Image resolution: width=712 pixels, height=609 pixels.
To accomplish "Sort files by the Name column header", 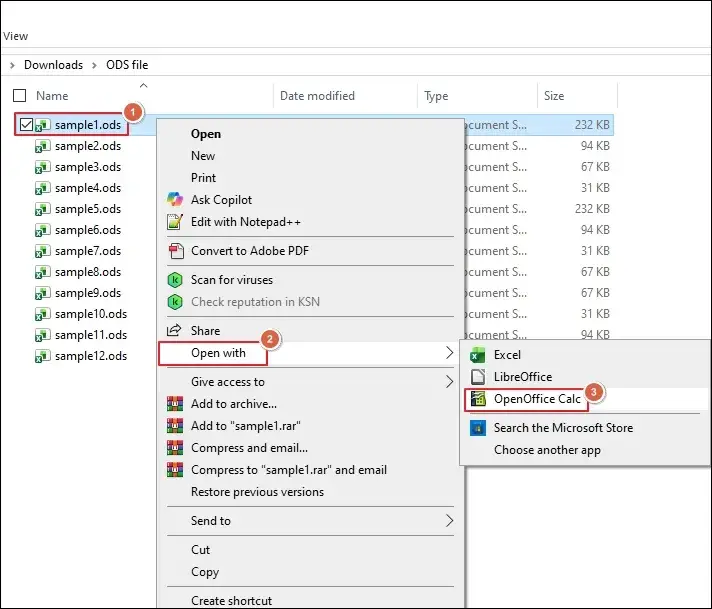I will click(52, 96).
